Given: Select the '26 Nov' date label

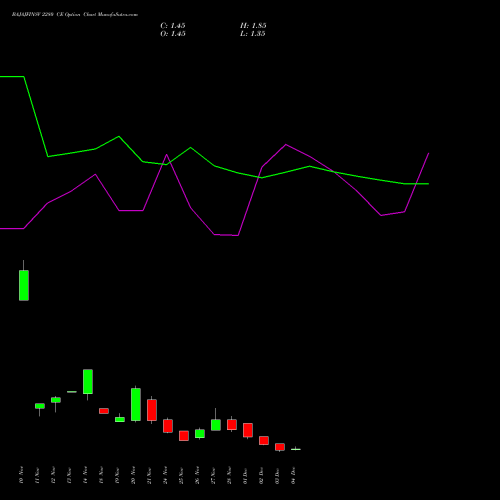Looking at the screenshot, I should tap(197, 475).
